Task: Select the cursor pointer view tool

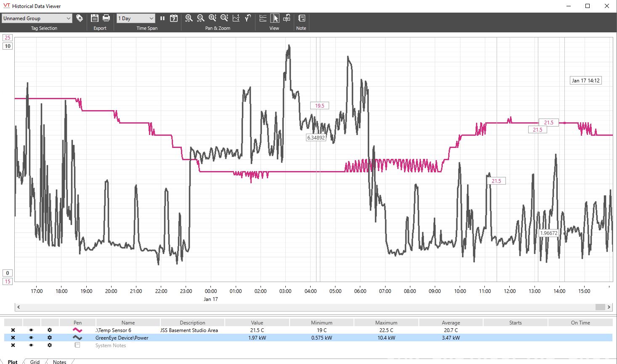Action: pos(274,18)
